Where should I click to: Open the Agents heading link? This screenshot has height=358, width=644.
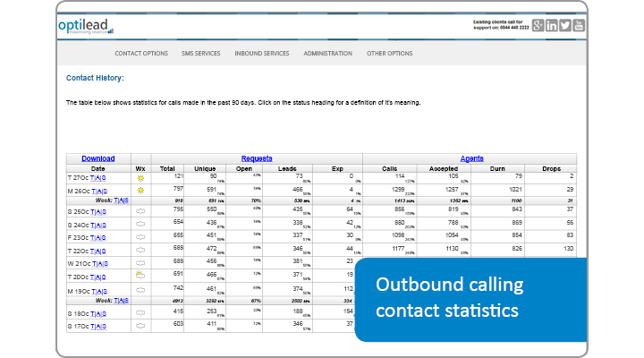coord(472,158)
